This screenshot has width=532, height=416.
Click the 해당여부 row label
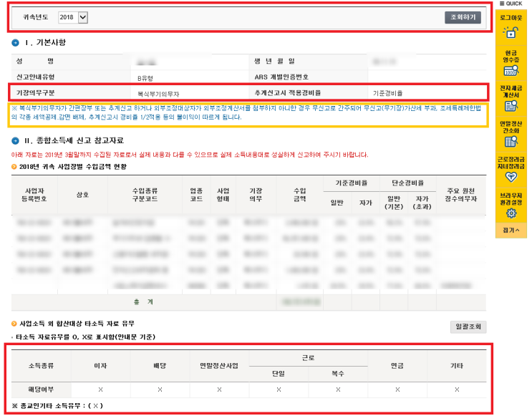41,390
